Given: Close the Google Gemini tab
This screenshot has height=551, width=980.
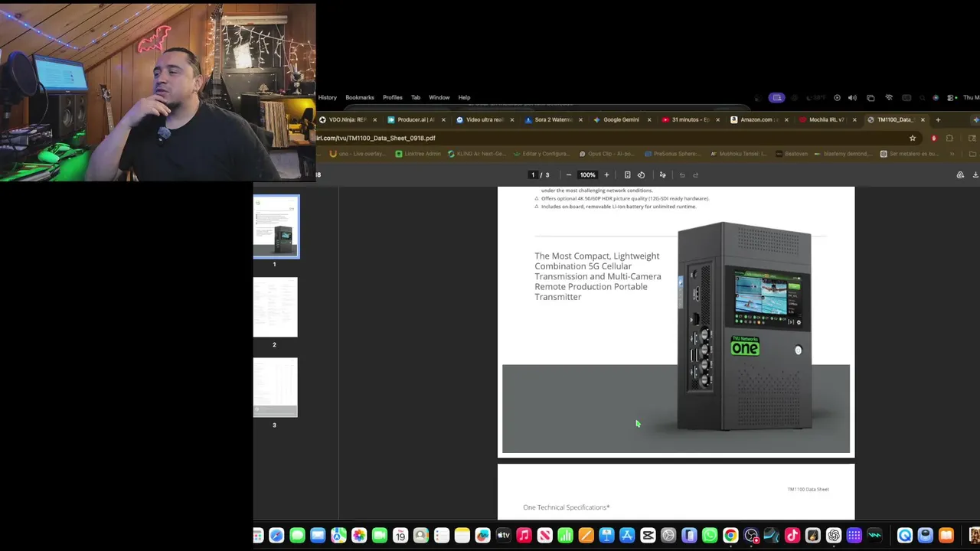Looking at the screenshot, I should tap(649, 119).
